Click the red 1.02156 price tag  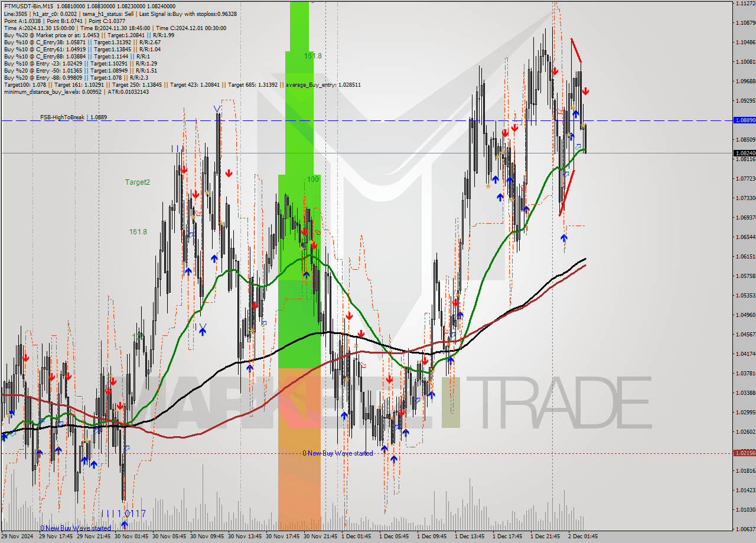(745, 453)
